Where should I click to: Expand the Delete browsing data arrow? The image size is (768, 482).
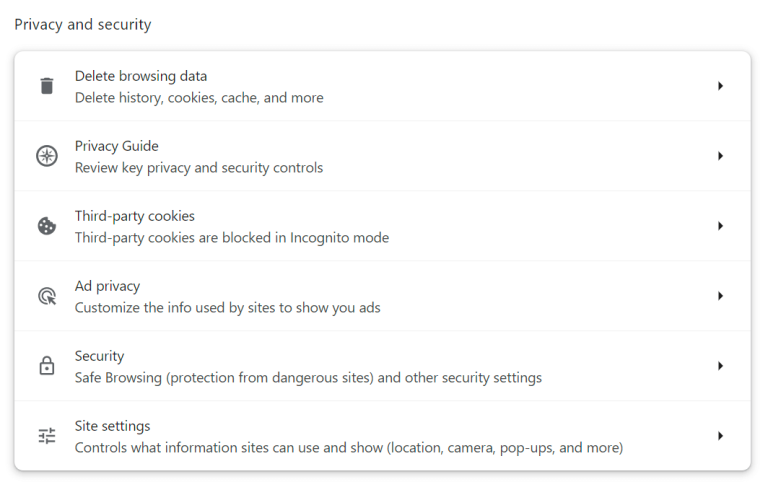720,86
